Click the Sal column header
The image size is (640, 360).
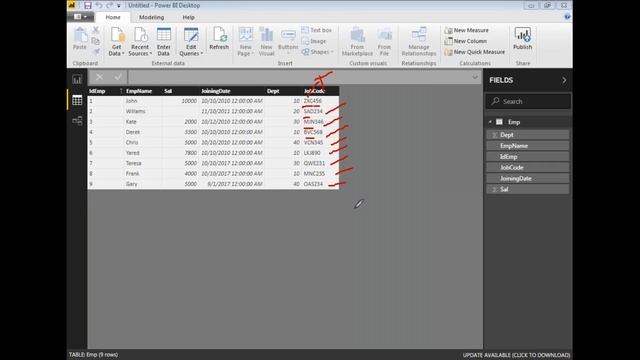click(x=180, y=91)
